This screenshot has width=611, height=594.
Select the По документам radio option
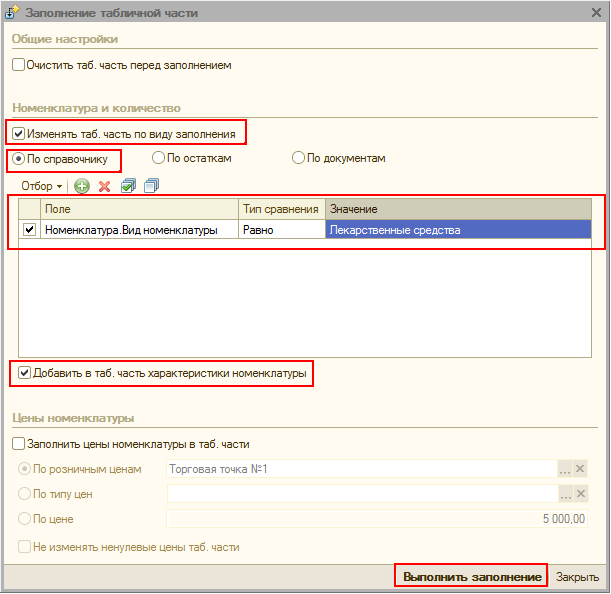298,158
